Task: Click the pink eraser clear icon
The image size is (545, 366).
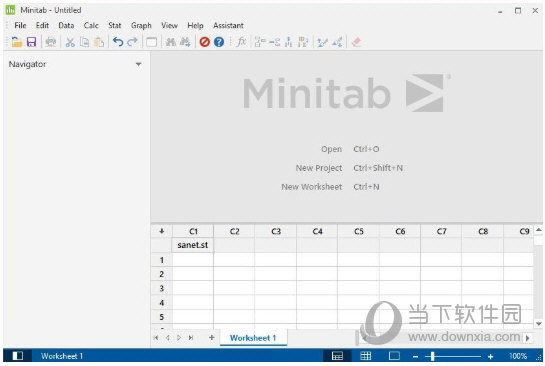Action: pos(356,42)
